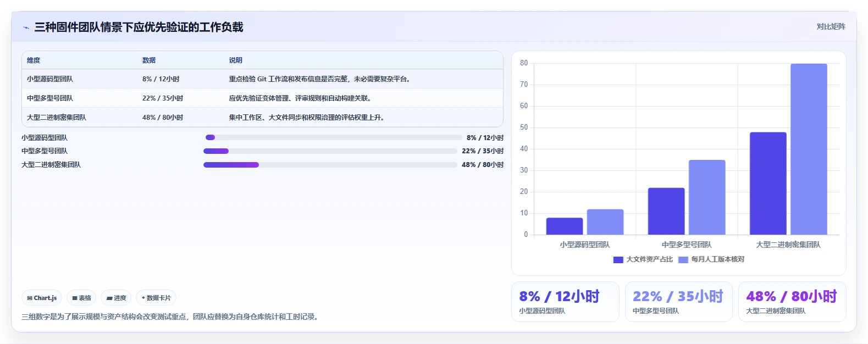Click the card title 三种固件团队情景下应优先验证的工作负载
The height and width of the screenshot is (344, 868).
point(139,27)
